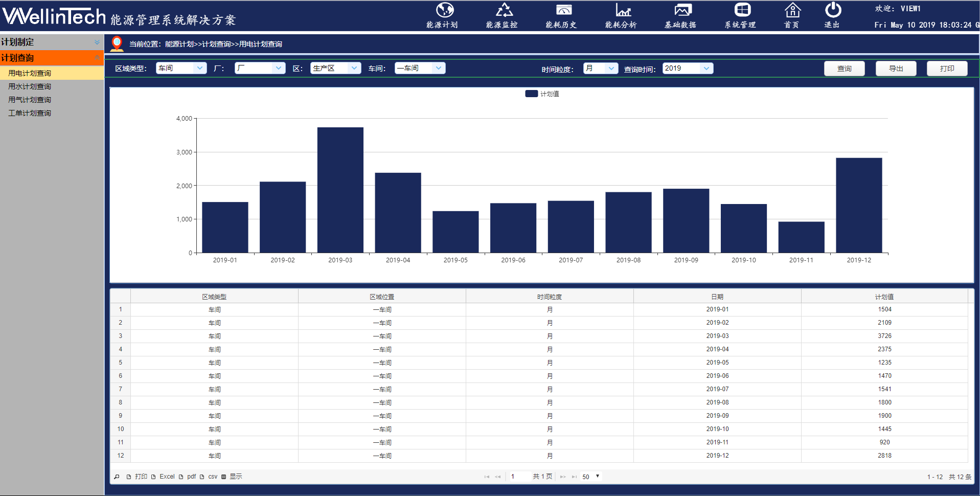Open the 能耗分析 chart icon

coord(623,10)
